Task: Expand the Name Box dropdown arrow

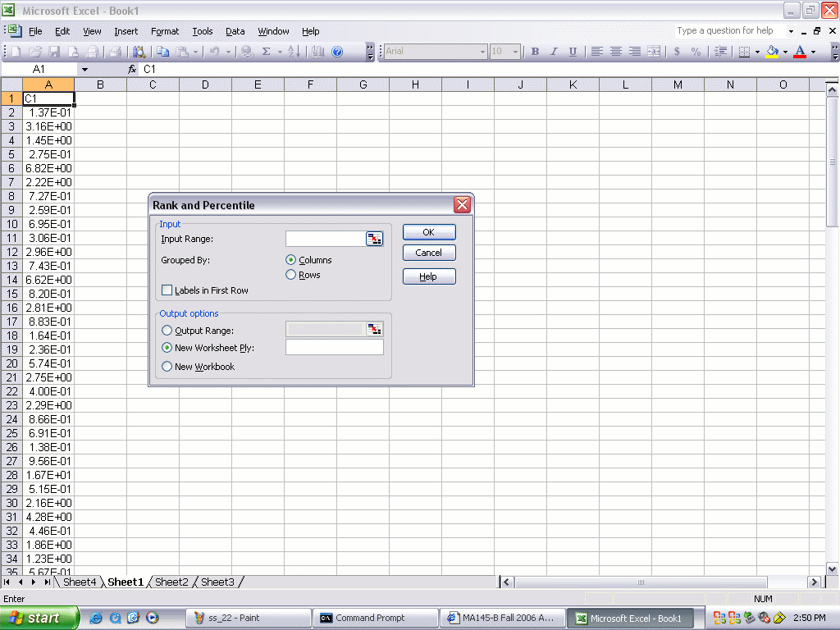Action: click(x=84, y=70)
